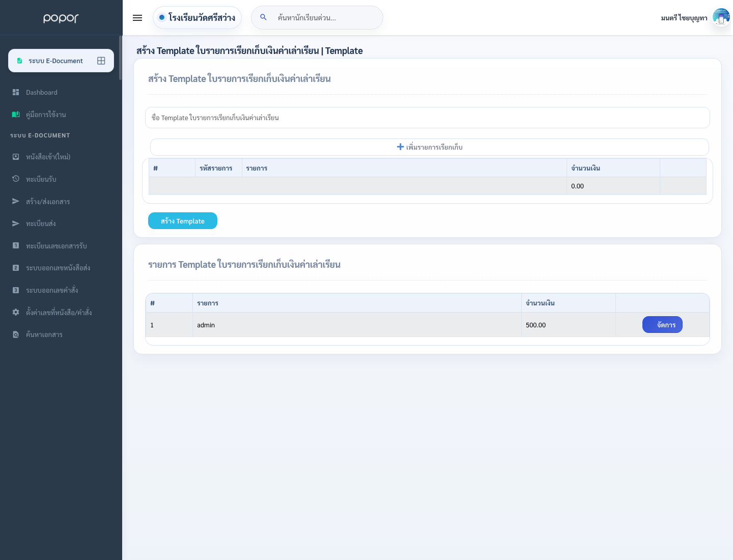
Task: Open the grid icon next to ระบบ E-Document
Action: (x=101, y=61)
